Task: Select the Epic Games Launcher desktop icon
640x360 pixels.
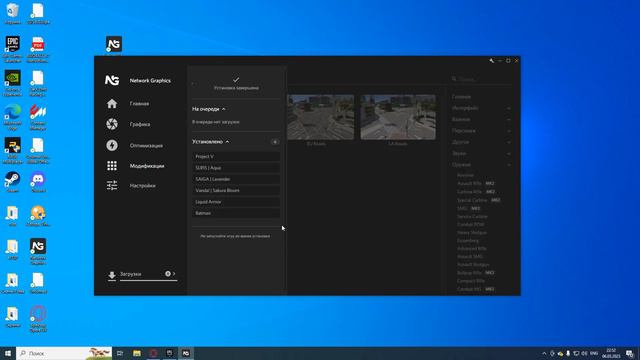Action: pos(13,49)
